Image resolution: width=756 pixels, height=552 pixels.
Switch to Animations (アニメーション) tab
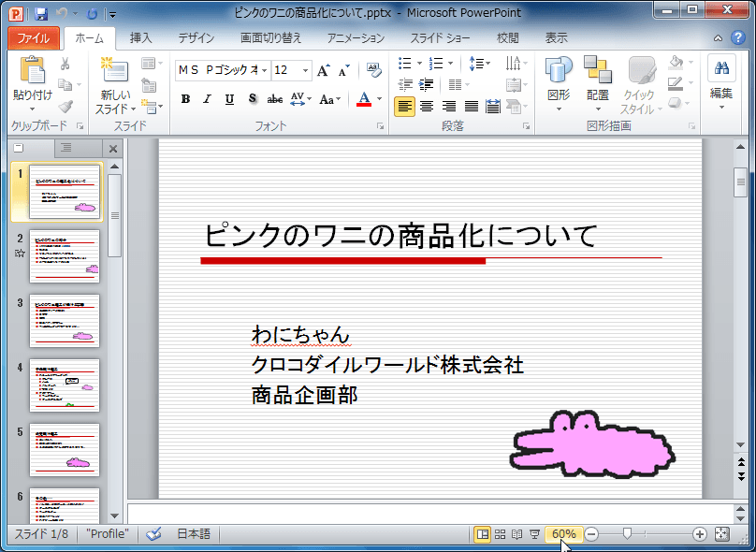point(356,38)
